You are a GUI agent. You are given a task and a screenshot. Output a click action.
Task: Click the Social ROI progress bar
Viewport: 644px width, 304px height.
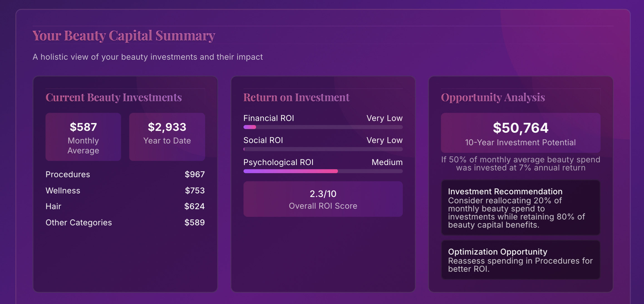click(323, 149)
